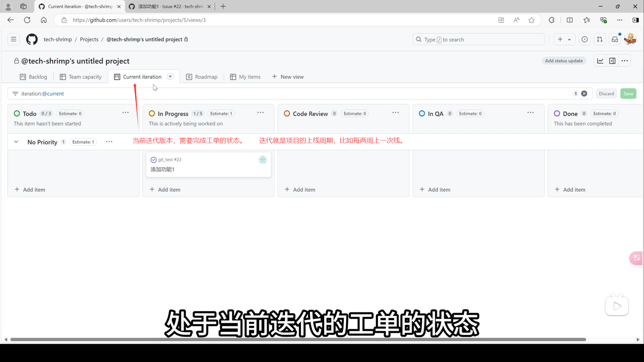
Task: Open the Pull requests icon in header
Action: click(600, 39)
